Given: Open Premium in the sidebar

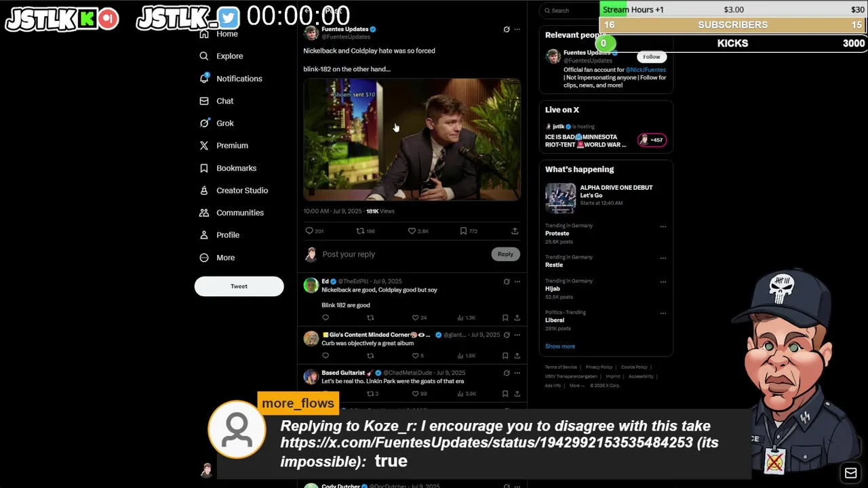Looking at the screenshot, I should 232,146.
